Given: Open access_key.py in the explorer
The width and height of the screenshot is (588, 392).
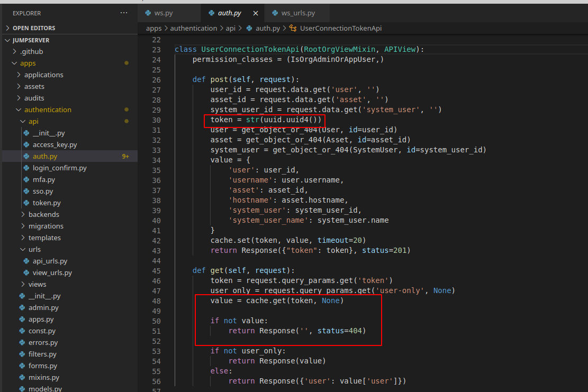Looking at the screenshot, I should pyautogui.click(x=55, y=144).
